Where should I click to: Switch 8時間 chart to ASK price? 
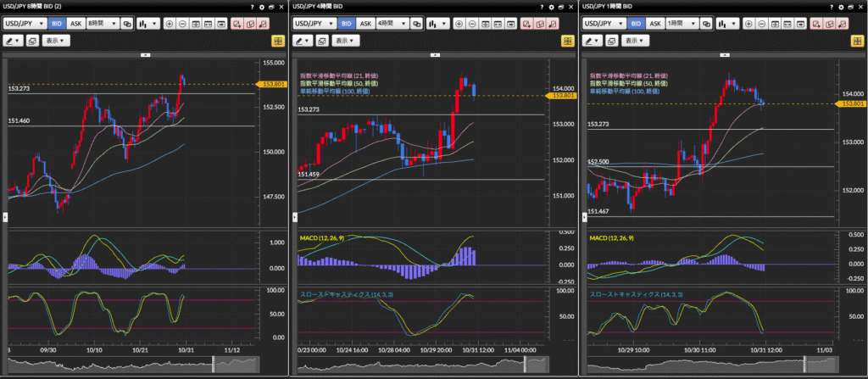point(75,24)
